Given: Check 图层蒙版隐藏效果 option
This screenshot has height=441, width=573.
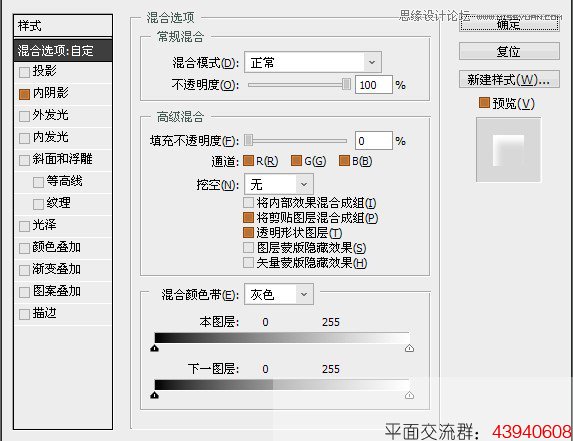Looking at the screenshot, I should 248,247.
